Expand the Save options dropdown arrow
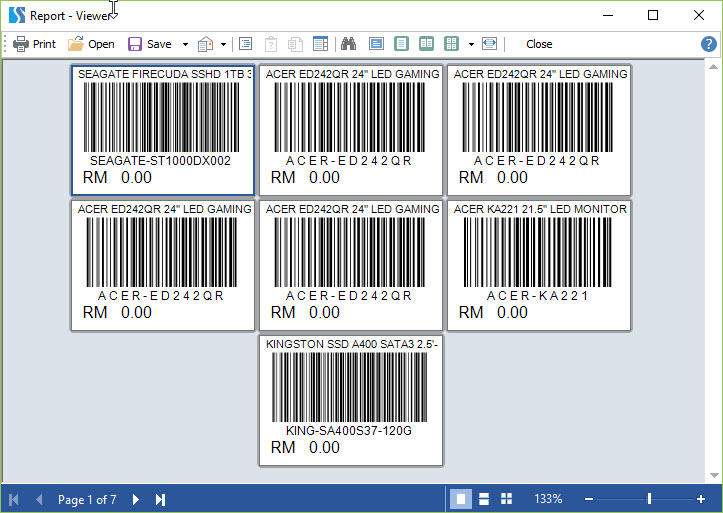Screen dimensions: 723x513 (x=185, y=45)
